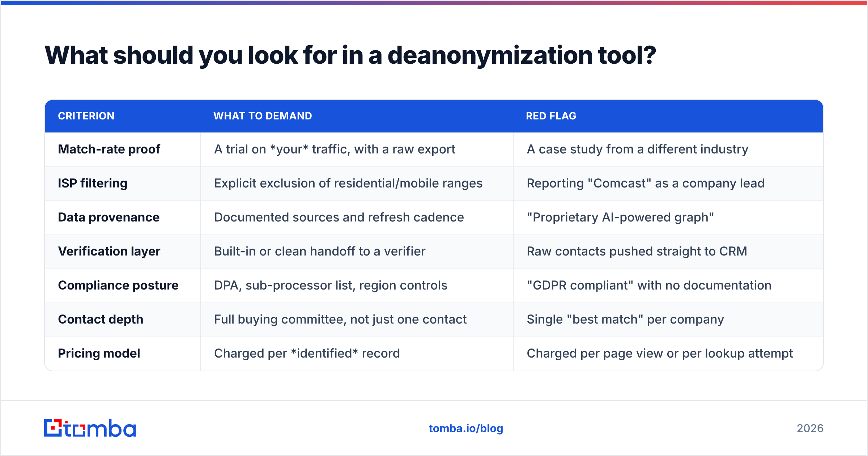Select the "CRITERION" column header
This screenshot has width=868, height=456.
coord(86,116)
